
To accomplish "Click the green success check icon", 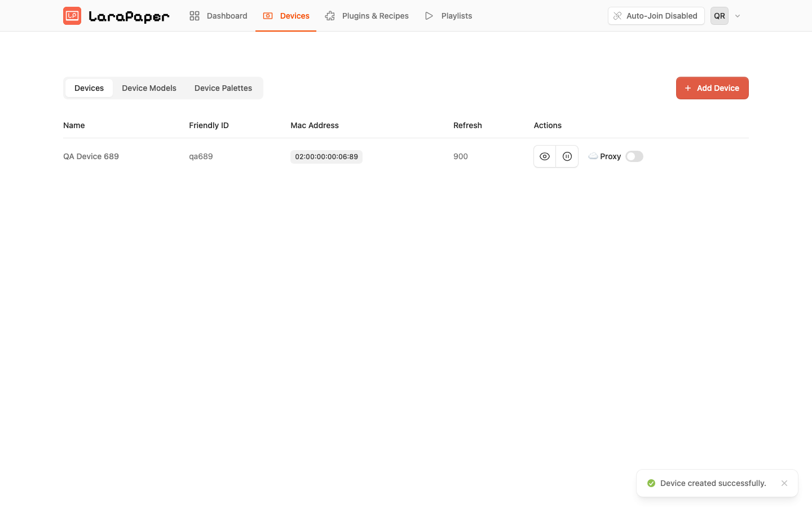I will click(x=651, y=483).
